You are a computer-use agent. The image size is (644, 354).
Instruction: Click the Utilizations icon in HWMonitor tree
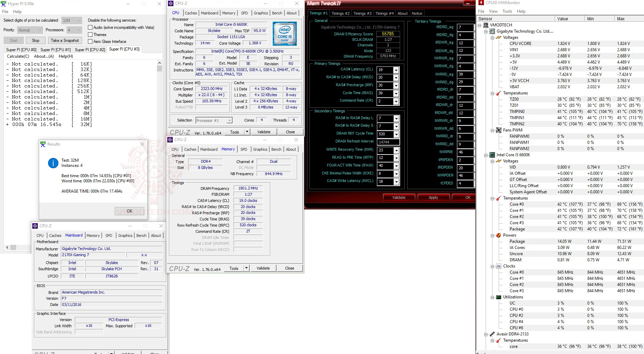(x=499, y=297)
